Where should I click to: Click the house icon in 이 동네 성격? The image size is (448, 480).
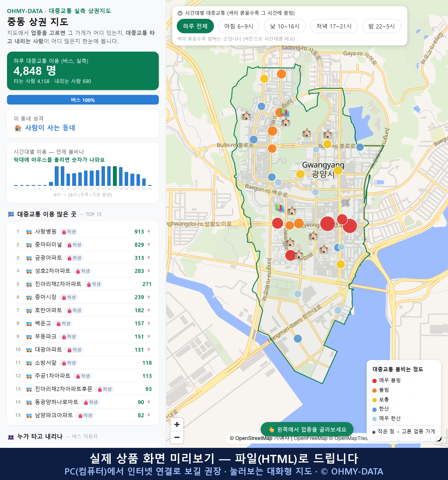coord(18,128)
